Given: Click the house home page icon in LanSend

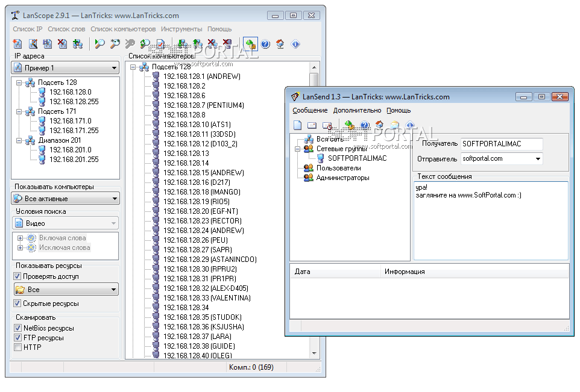Looking at the screenshot, I should tap(379, 125).
